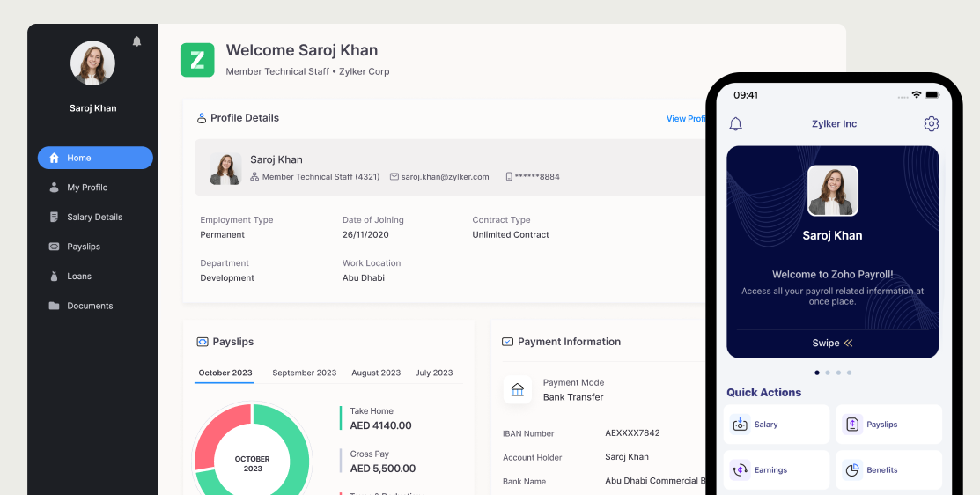Screen dimensions: 980x495
Task: Tap Saroj Khan's photo on the mobile card
Action: point(832,190)
